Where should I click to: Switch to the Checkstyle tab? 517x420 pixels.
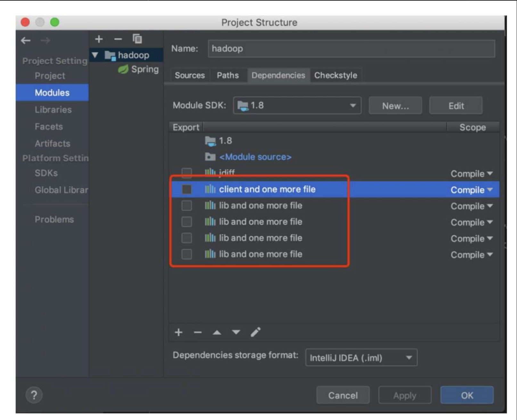pyautogui.click(x=336, y=76)
